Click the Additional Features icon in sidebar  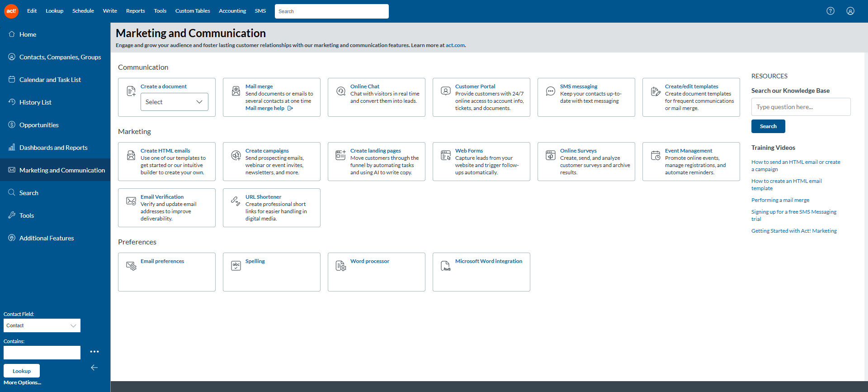coord(12,238)
